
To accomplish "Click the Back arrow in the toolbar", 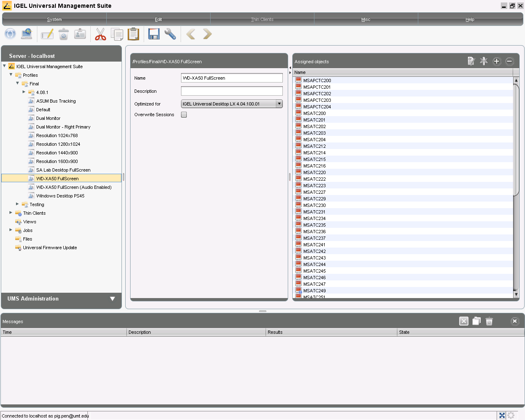I will (190, 34).
